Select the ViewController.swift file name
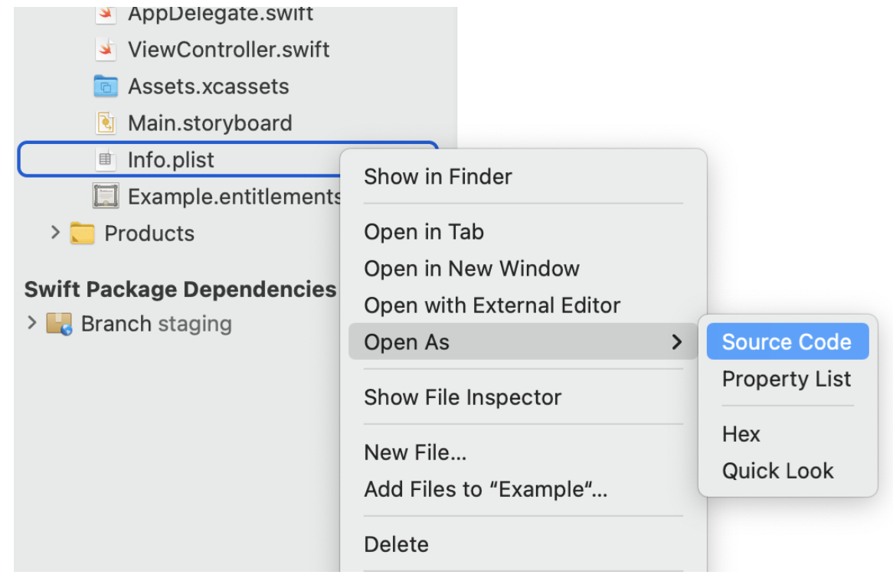Screen dimensions: 893x588 pos(228,50)
